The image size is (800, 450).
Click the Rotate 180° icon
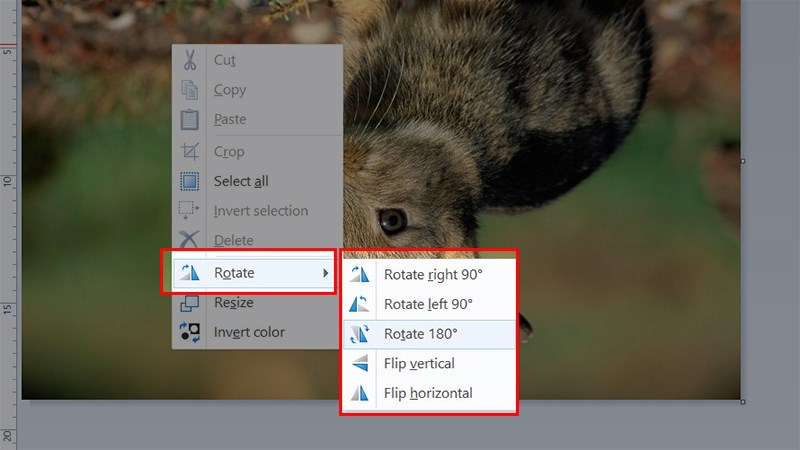pos(360,334)
